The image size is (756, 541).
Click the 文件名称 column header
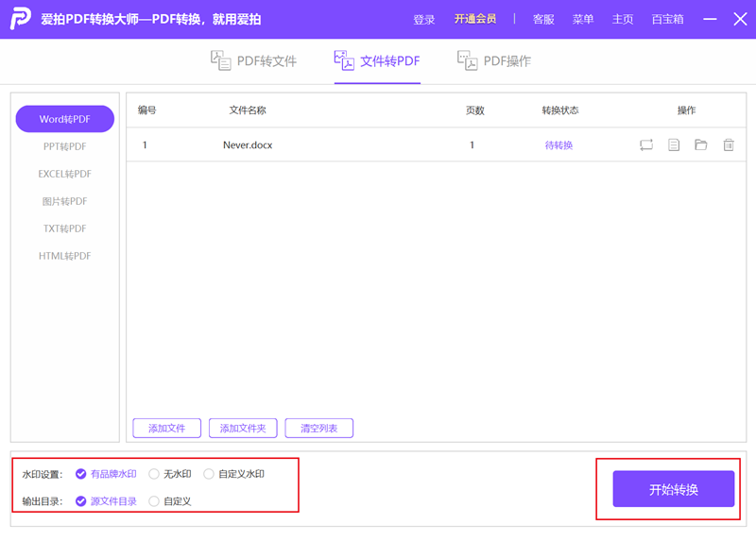pyautogui.click(x=248, y=110)
